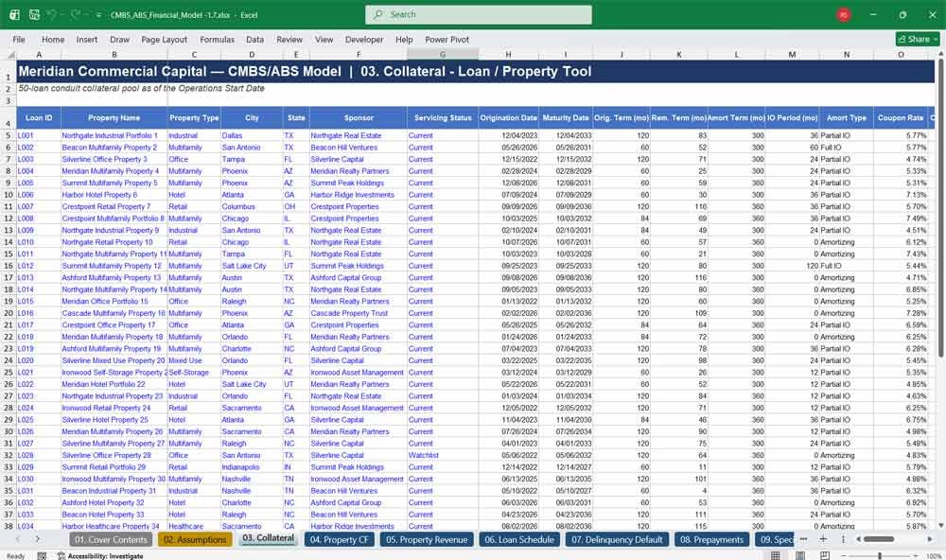Click previous sheet navigation arrow
The width and height of the screenshot is (946, 560).
coord(17,539)
